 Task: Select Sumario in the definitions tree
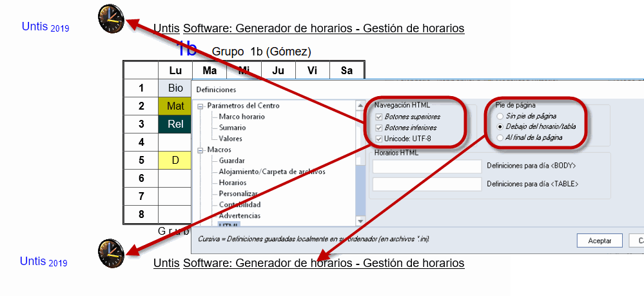point(232,128)
